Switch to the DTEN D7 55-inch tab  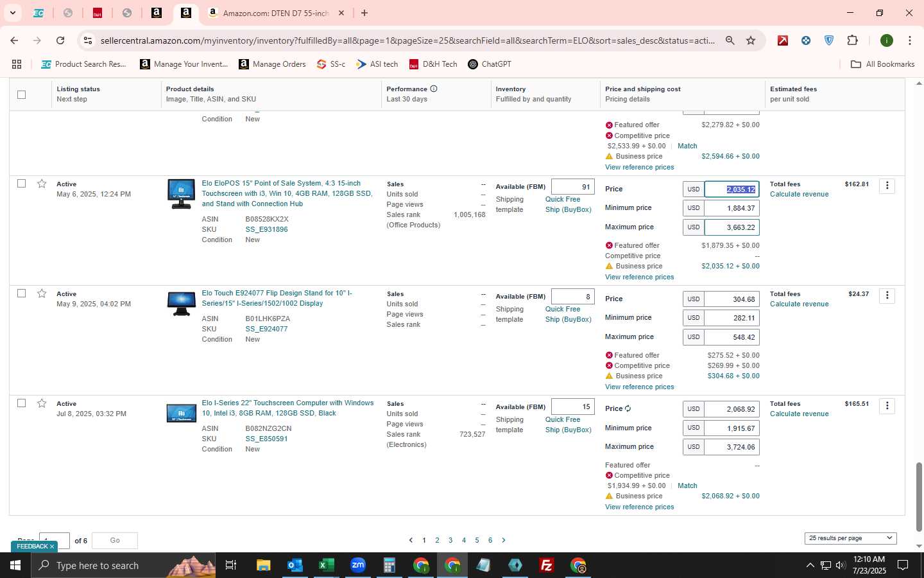tap(276, 13)
